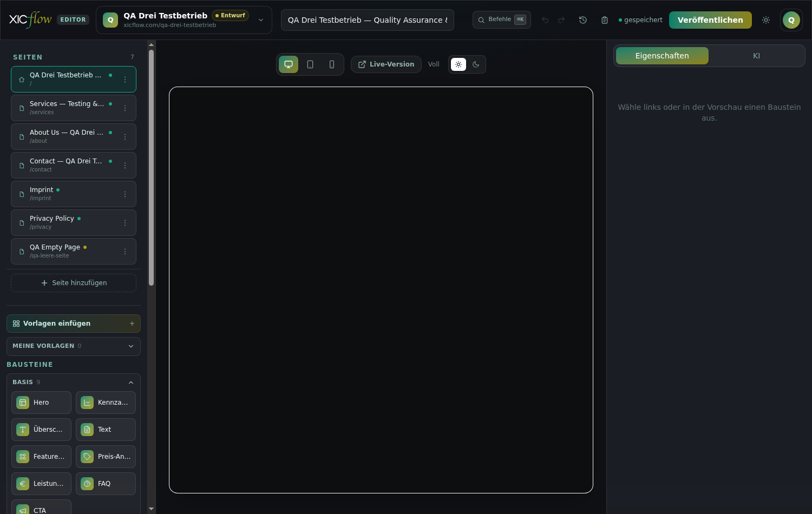
Task: Switch to the KI tab
Action: click(x=756, y=56)
